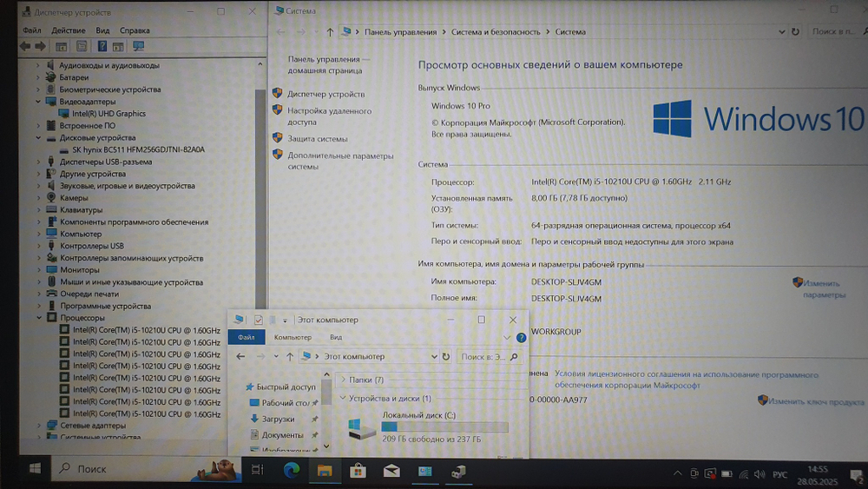Select the Intel(R) UHD Graphics device

click(x=108, y=114)
